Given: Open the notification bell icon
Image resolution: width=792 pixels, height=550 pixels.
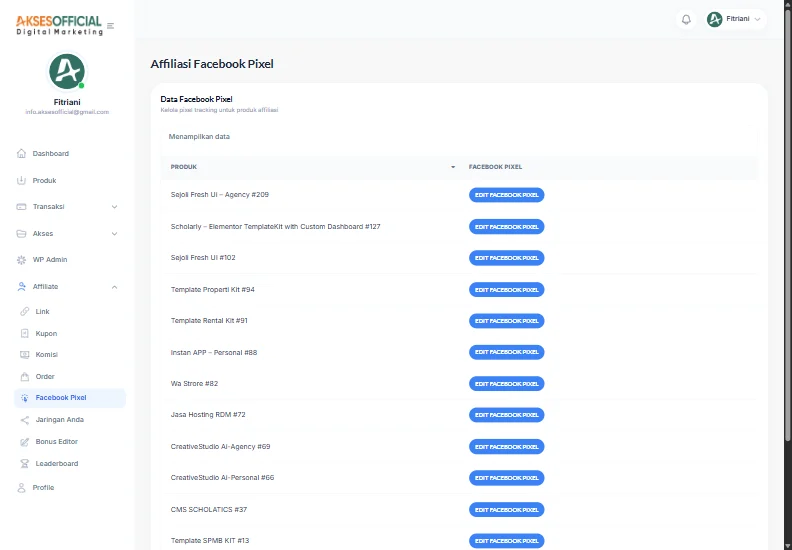Looking at the screenshot, I should (x=686, y=19).
